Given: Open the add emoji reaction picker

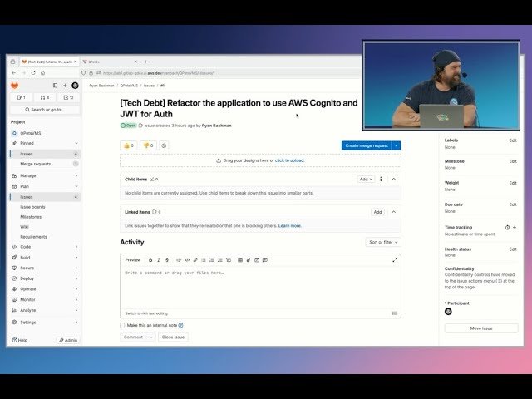Looking at the screenshot, I should [x=164, y=145].
